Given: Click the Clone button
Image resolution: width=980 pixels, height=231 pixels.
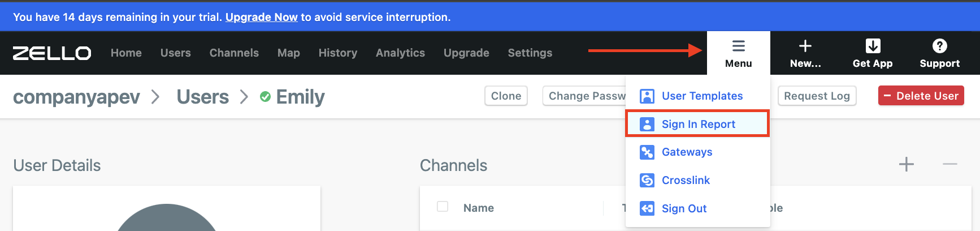Looking at the screenshot, I should (x=506, y=96).
